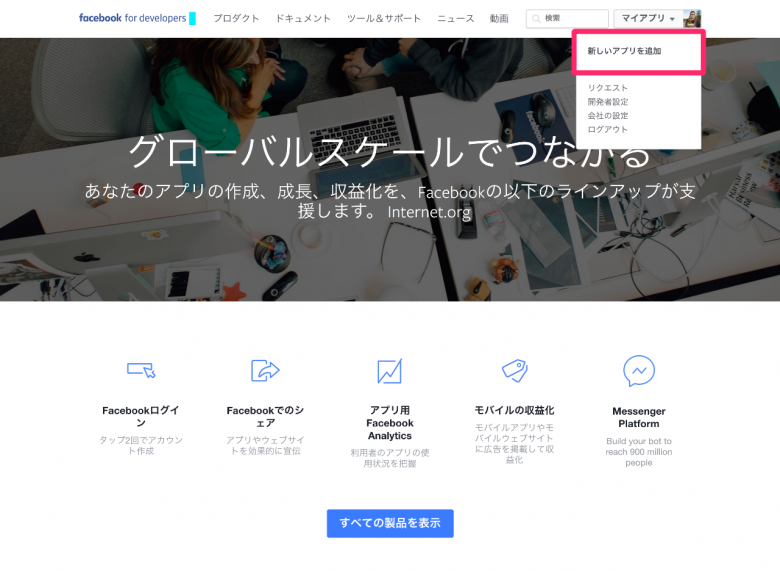Open the Messenger Platform title link

pos(639,417)
